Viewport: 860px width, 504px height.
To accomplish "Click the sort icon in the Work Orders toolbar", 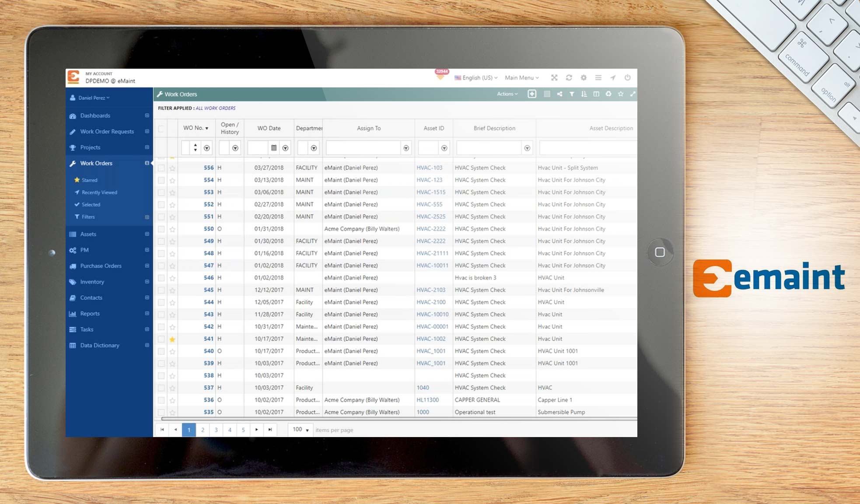I will coord(584,94).
